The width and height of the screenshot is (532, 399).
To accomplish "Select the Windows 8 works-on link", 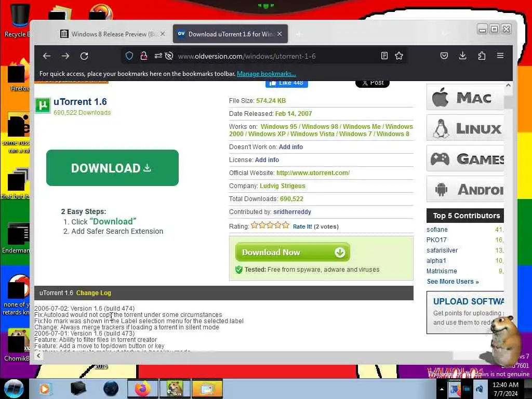I will (393, 134).
